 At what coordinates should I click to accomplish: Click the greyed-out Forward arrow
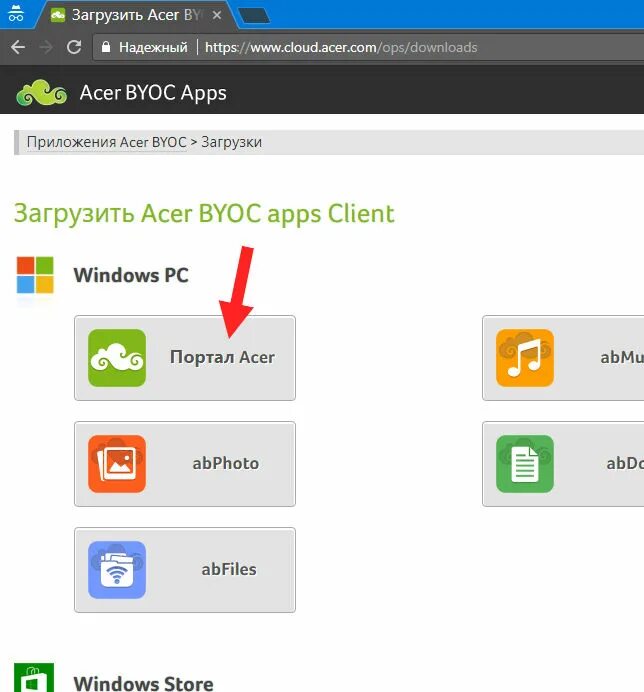(x=46, y=47)
